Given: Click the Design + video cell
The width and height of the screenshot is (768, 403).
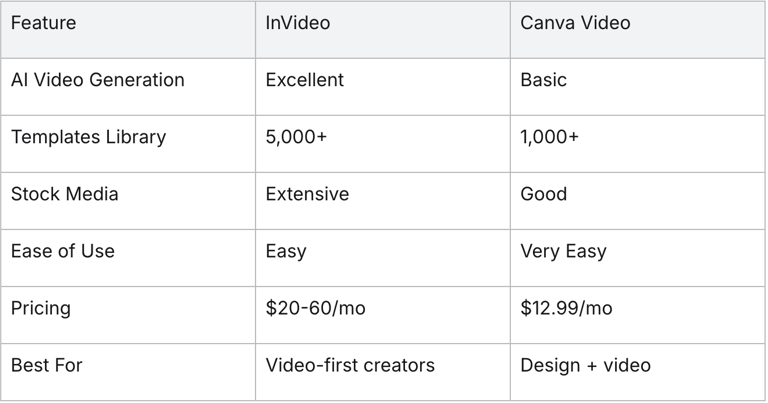Looking at the screenshot, I should (585, 365).
